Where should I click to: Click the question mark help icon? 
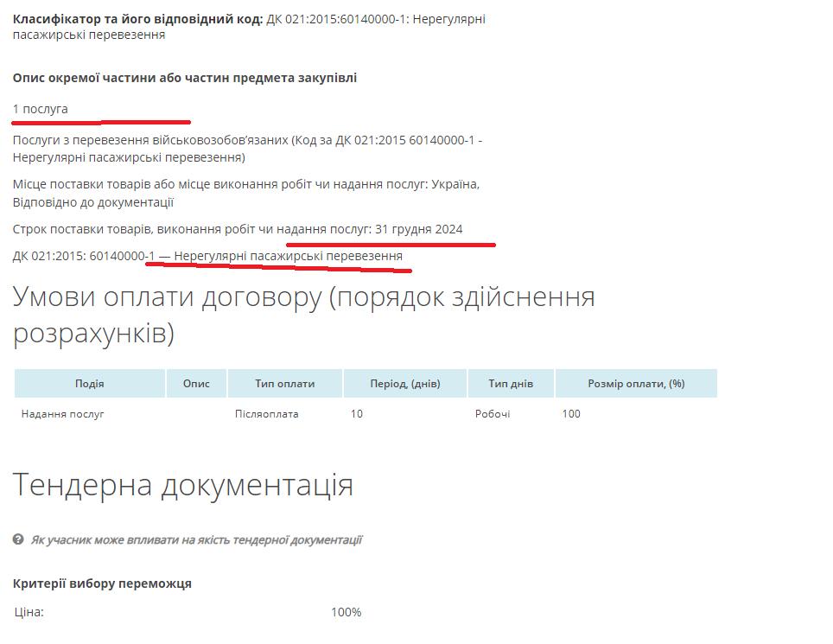coord(18,539)
